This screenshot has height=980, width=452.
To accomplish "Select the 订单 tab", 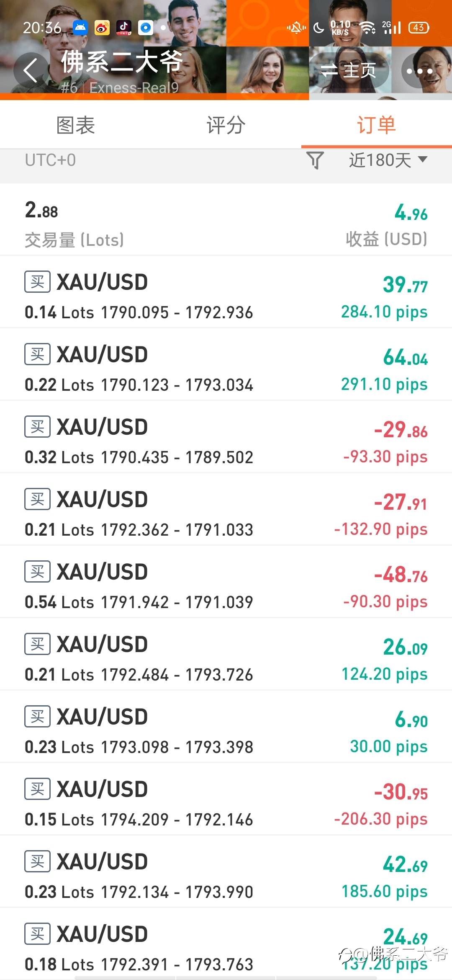I will pyautogui.click(x=376, y=125).
